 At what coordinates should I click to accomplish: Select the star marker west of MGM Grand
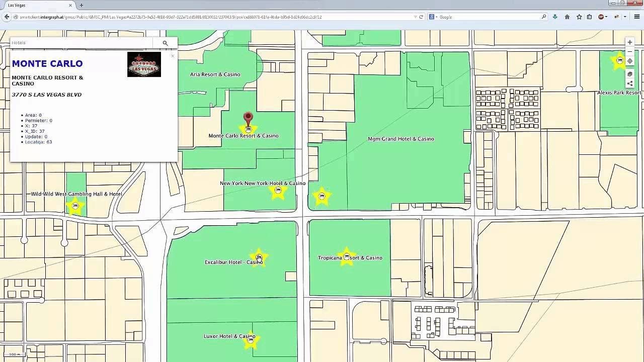(x=321, y=197)
